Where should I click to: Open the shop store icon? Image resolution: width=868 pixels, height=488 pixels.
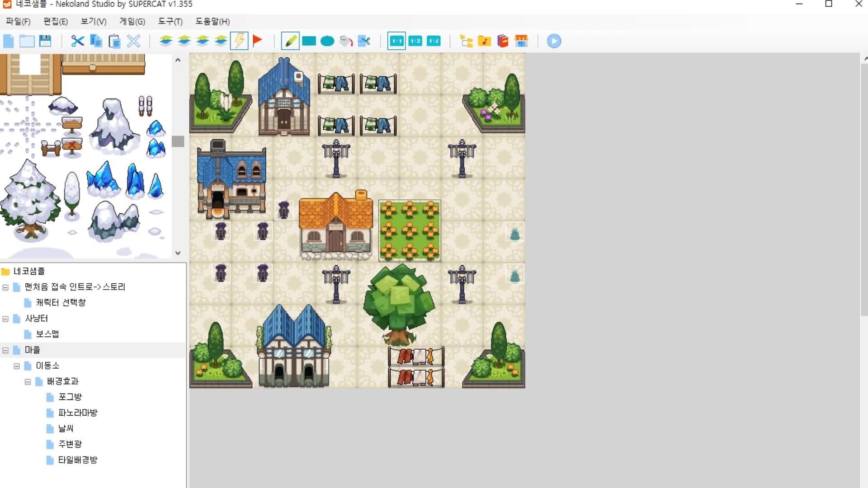(521, 41)
